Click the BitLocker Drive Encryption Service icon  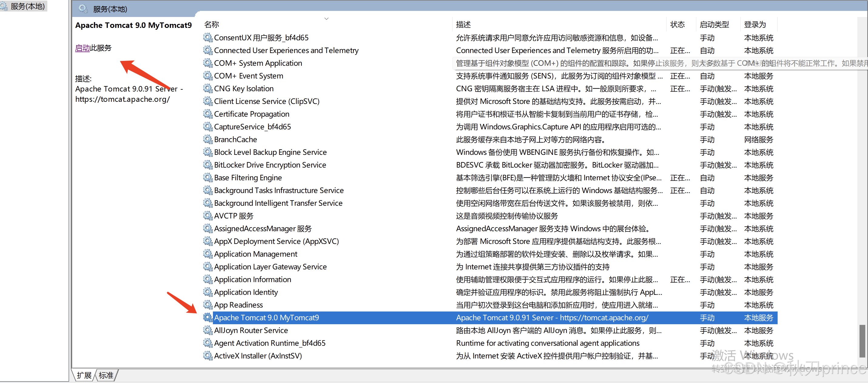pyautogui.click(x=208, y=165)
